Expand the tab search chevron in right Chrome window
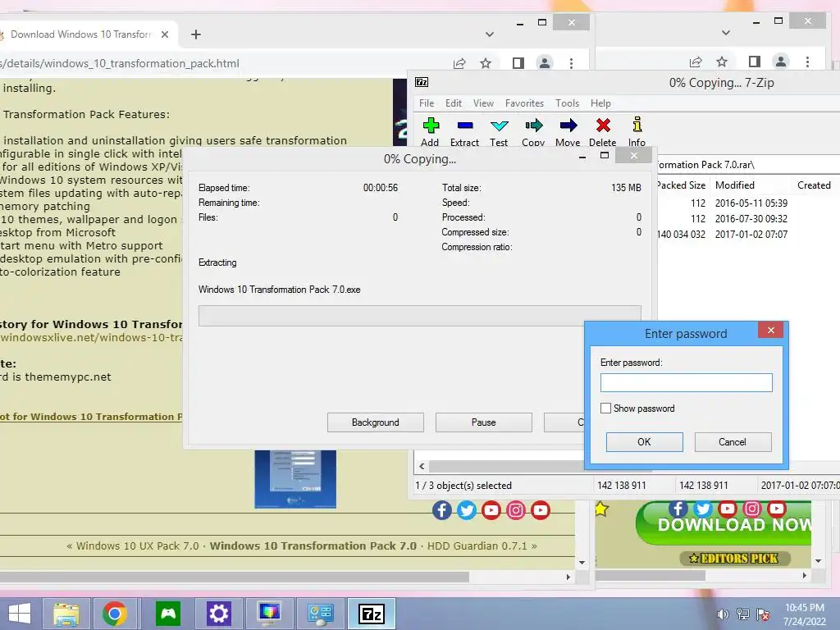This screenshot has width=840, height=630. point(726,32)
